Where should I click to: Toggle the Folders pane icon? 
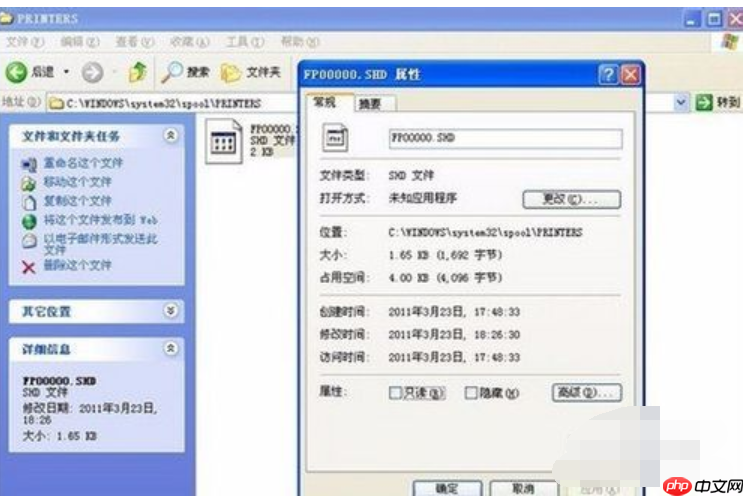[231, 73]
